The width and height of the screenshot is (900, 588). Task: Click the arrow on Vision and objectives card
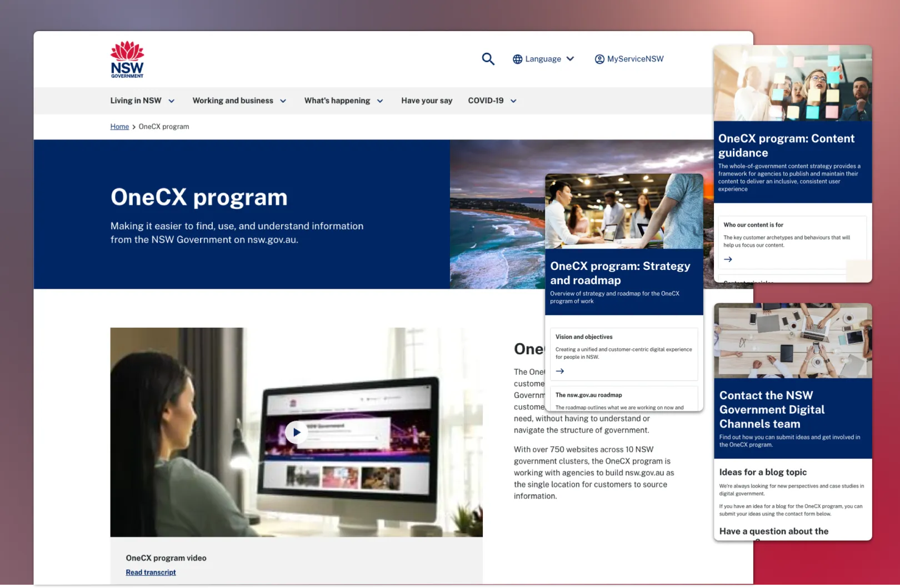[x=559, y=371]
